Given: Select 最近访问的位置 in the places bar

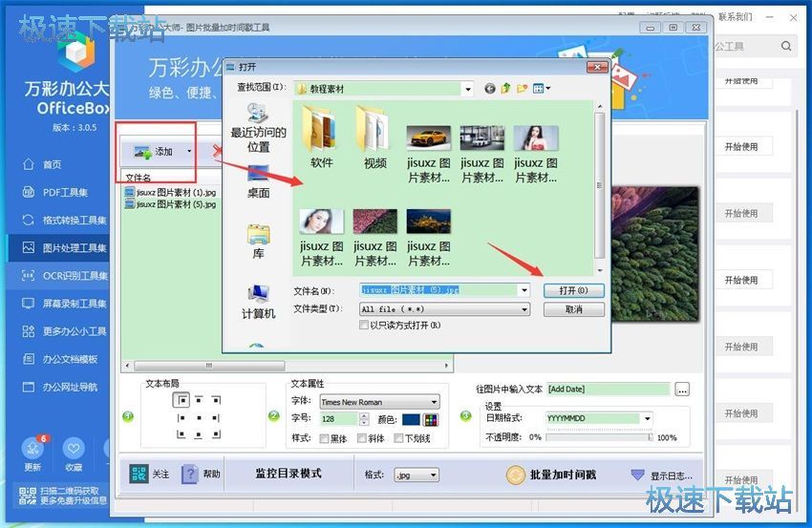Looking at the screenshot, I should point(258,128).
